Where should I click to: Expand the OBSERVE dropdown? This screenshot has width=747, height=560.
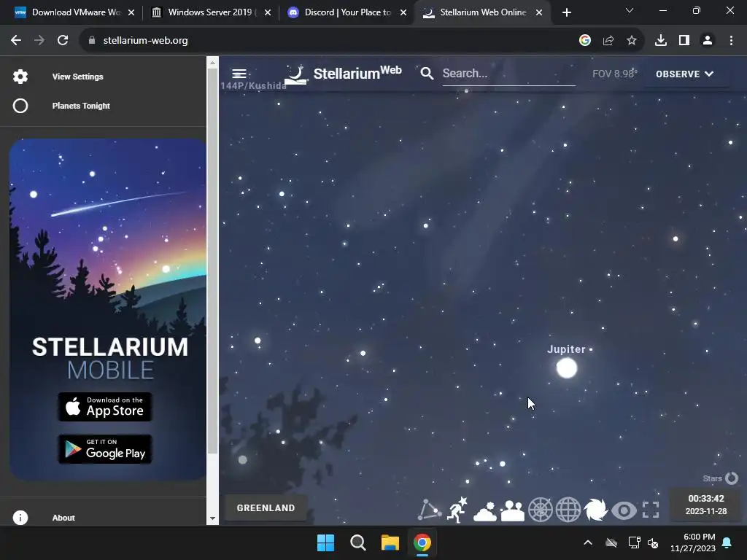(684, 74)
